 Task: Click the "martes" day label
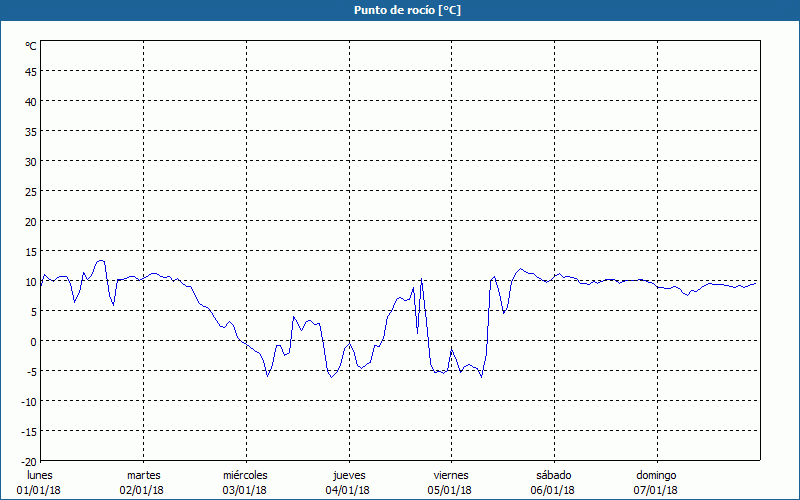143,475
